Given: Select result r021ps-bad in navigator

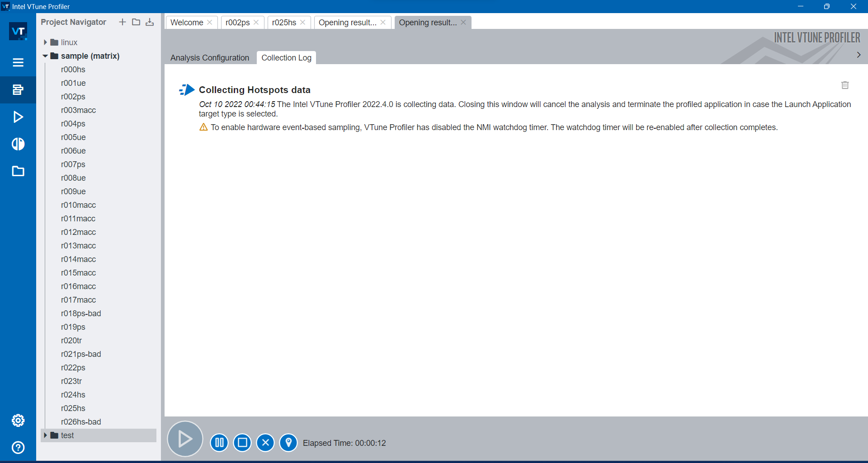Looking at the screenshot, I should click(x=81, y=354).
